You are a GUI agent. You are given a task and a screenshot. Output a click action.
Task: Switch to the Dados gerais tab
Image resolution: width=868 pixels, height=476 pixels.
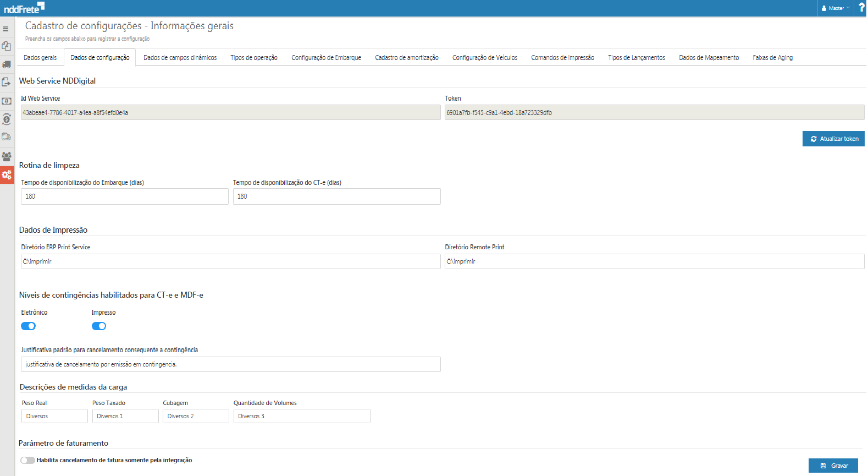40,58
